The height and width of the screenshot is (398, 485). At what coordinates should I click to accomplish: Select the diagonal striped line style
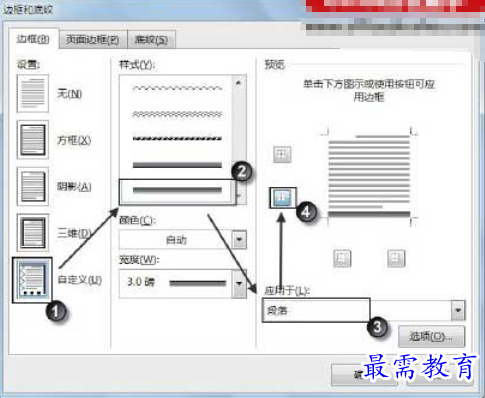pos(177,139)
